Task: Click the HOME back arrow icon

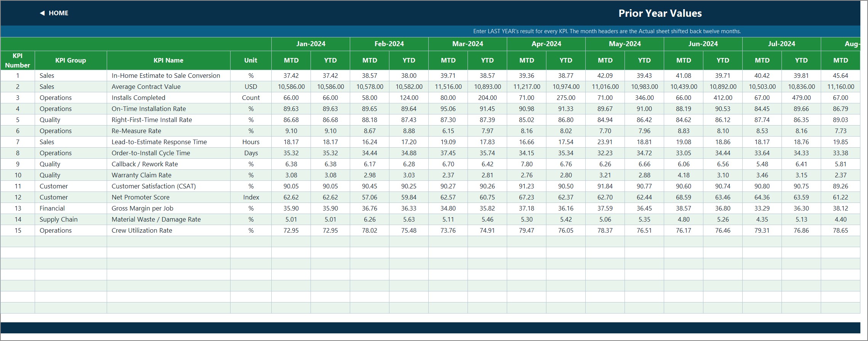Action: 42,13
